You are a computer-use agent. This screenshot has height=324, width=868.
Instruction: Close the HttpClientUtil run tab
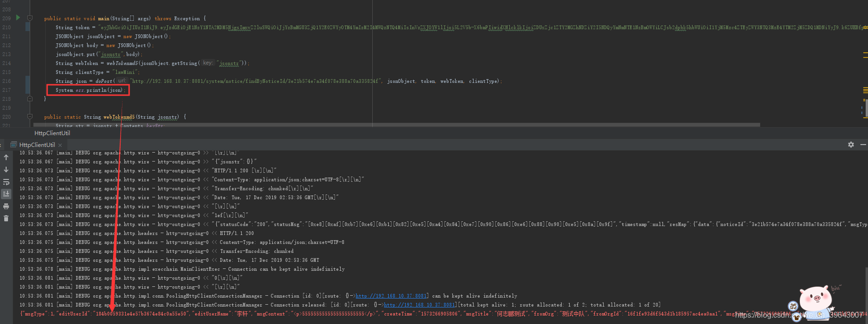(60, 145)
